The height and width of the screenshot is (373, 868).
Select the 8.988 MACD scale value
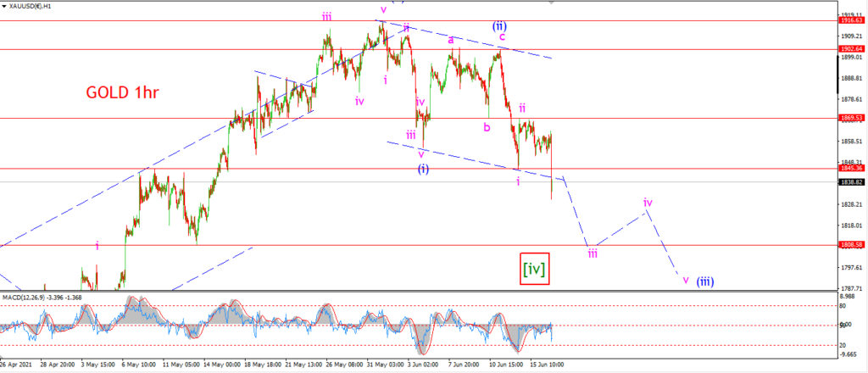(849, 296)
